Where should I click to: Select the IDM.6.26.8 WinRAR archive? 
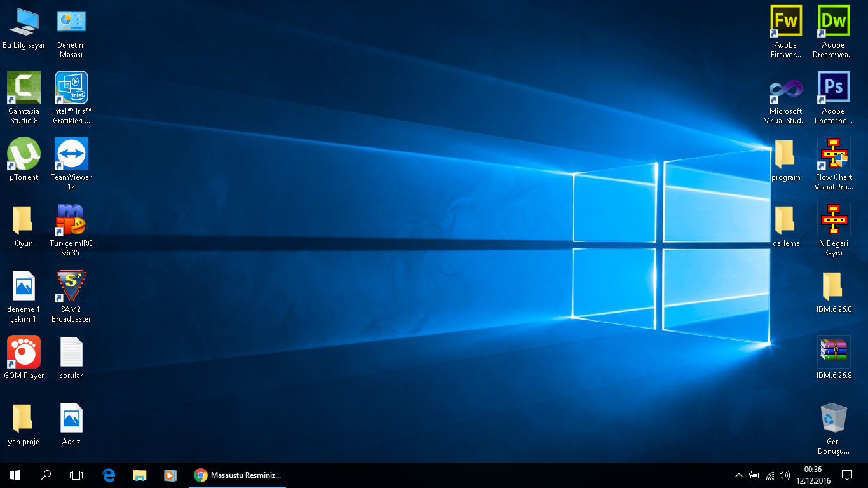(x=833, y=358)
